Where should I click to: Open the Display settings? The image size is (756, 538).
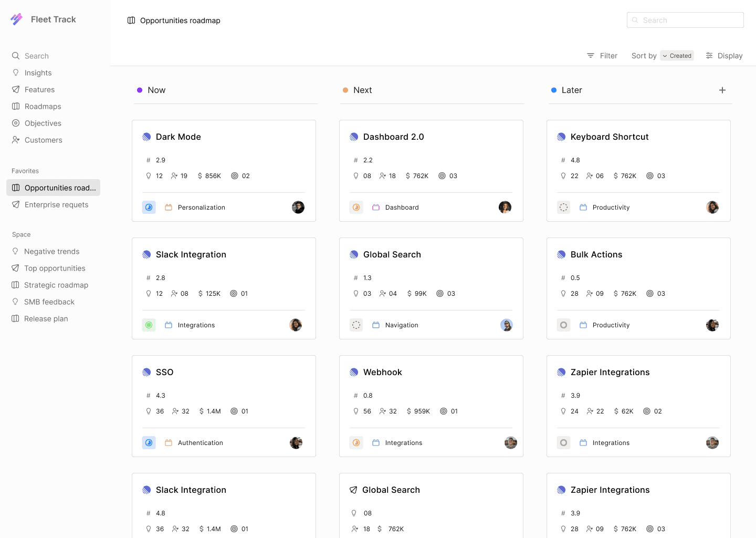point(724,56)
